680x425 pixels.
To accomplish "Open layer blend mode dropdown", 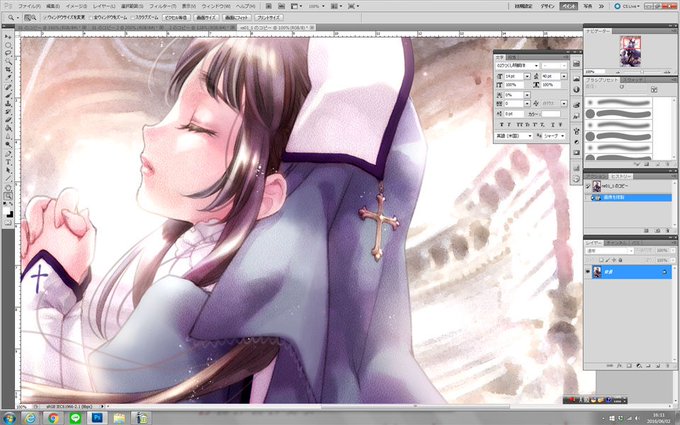I will [x=610, y=251].
